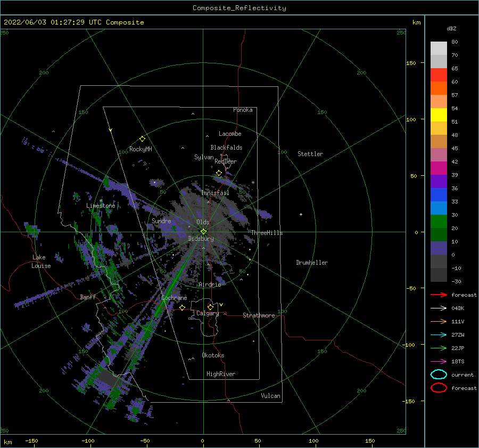The width and height of the screenshot is (479, 448).
Task: Click the yellow radar site marker at center
Action: [203, 232]
